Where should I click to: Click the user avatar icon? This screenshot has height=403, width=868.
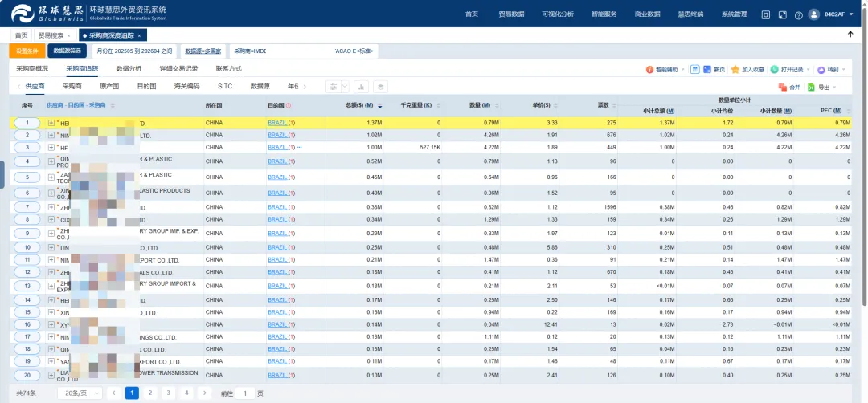pyautogui.click(x=813, y=14)
